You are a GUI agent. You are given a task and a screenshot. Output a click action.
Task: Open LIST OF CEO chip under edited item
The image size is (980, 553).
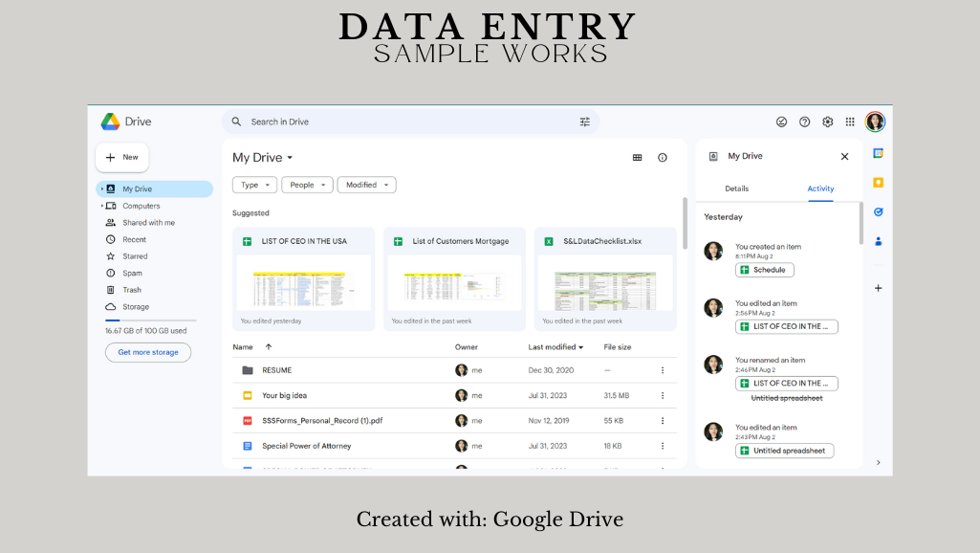tap(786, 326)
